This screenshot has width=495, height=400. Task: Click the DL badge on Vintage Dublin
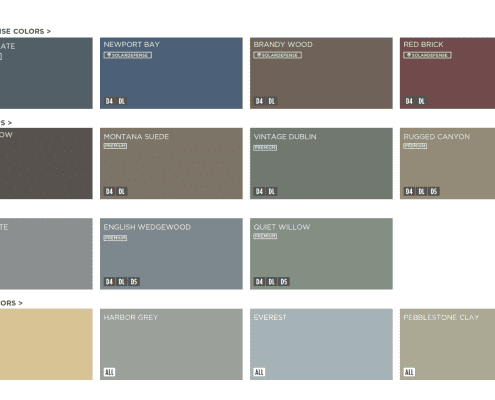coord(272,191)
